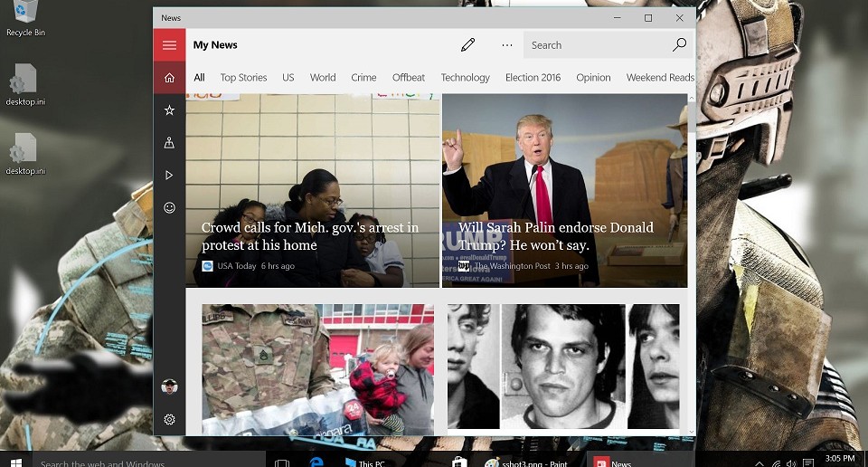The width and height of the screenshot is (868, 467).
Task: Open News app settings gear
Action: [169, 419]
